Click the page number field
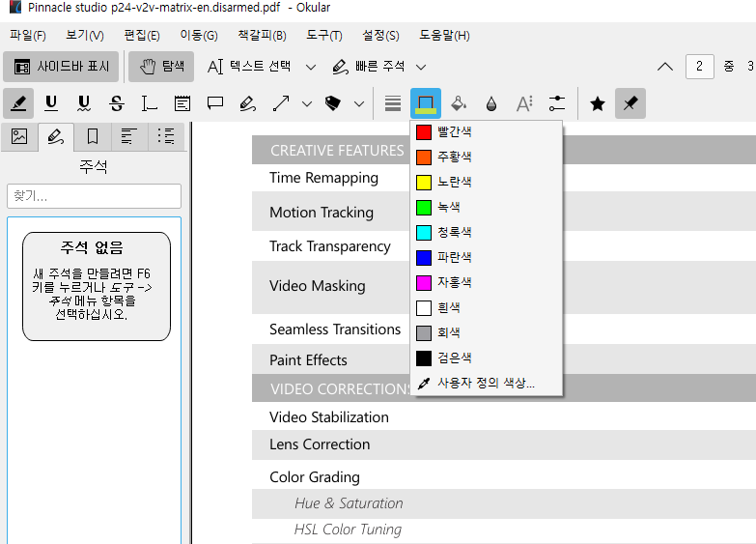The height and width of the screenshot is (544, 756). [700, 67]
